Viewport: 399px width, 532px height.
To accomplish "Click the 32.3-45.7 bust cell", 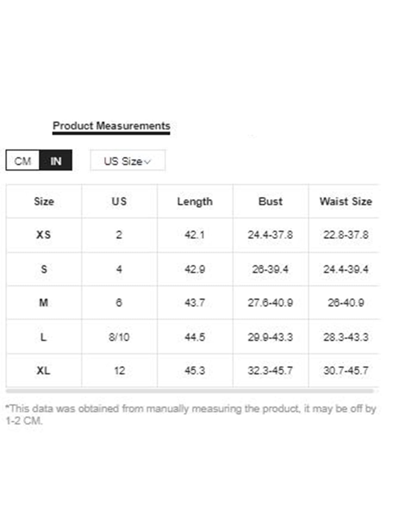I will pyautogui.click(x=270, y=371).
